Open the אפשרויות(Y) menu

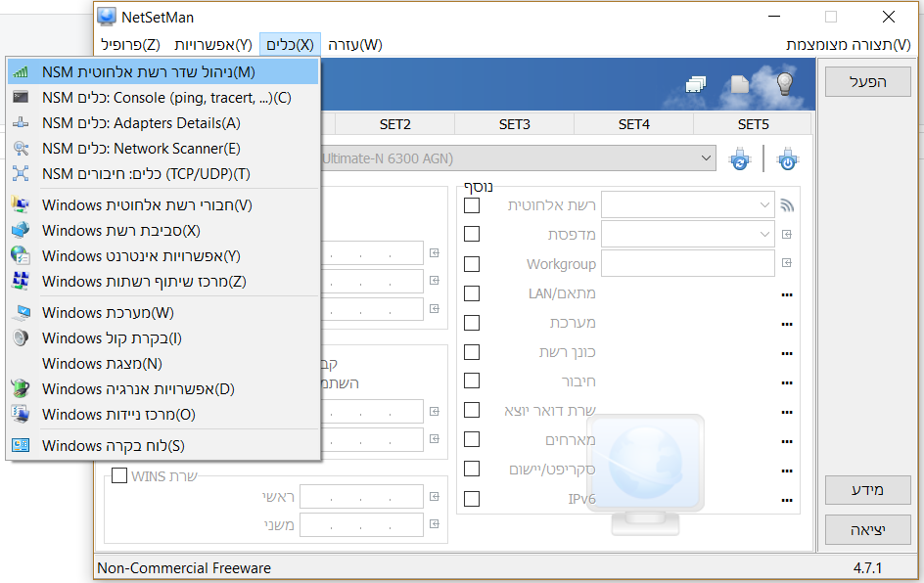213,45
